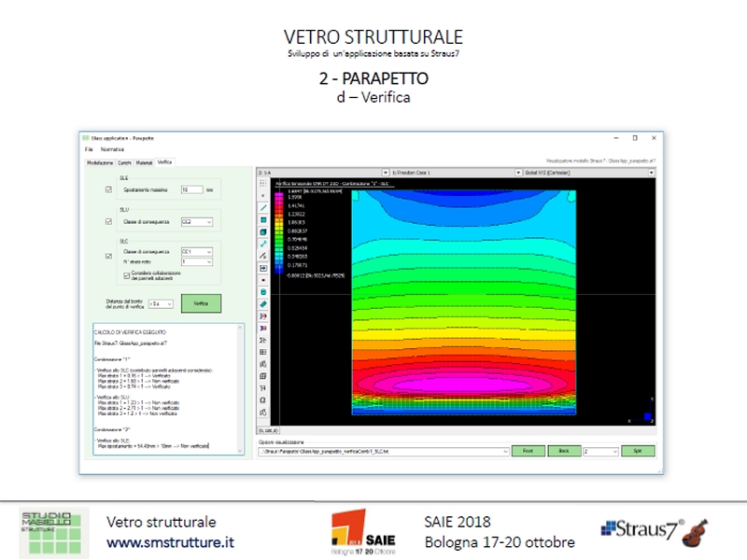Toggle the SLE verification checkbox
Image resolution: width=747 pixels, height=560 pixels.
[x=108, y=189]
